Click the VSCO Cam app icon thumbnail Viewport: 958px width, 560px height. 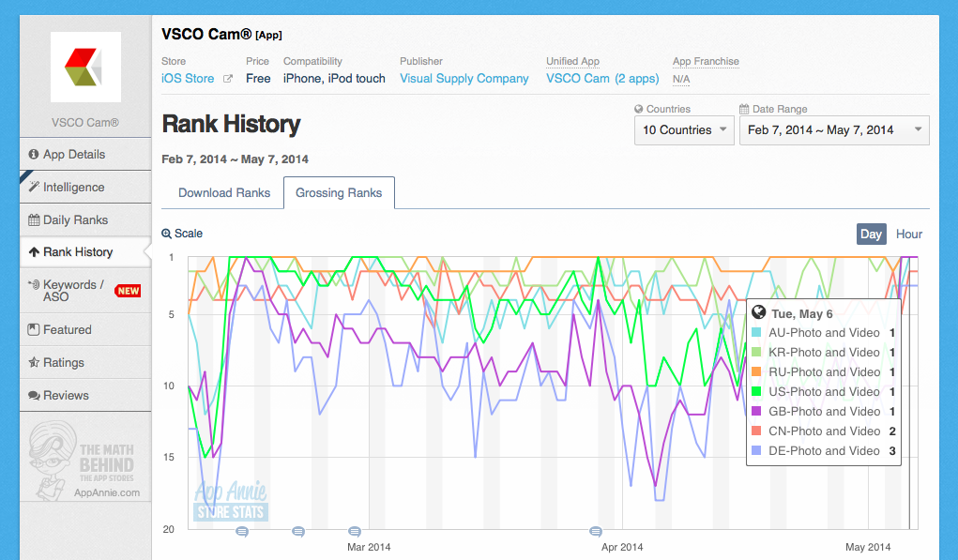[x=85, y=68]
